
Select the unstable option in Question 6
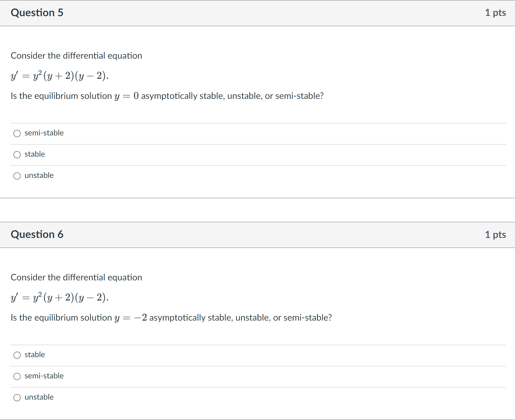pos(17,398)
